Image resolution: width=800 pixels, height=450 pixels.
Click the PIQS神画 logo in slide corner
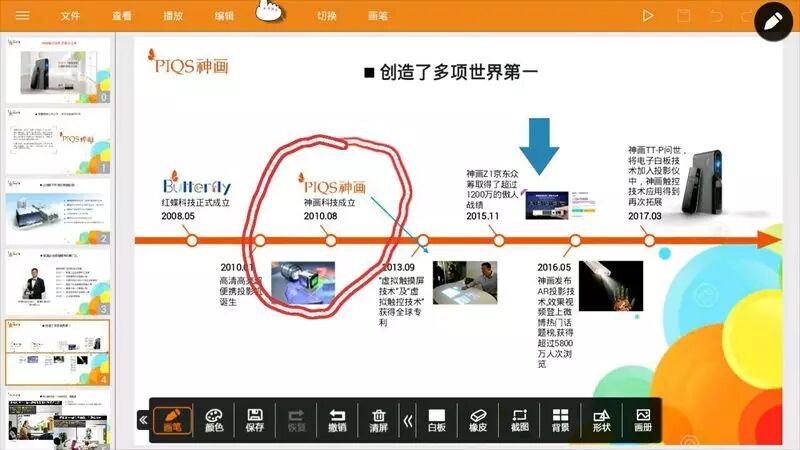coord(188,62)
